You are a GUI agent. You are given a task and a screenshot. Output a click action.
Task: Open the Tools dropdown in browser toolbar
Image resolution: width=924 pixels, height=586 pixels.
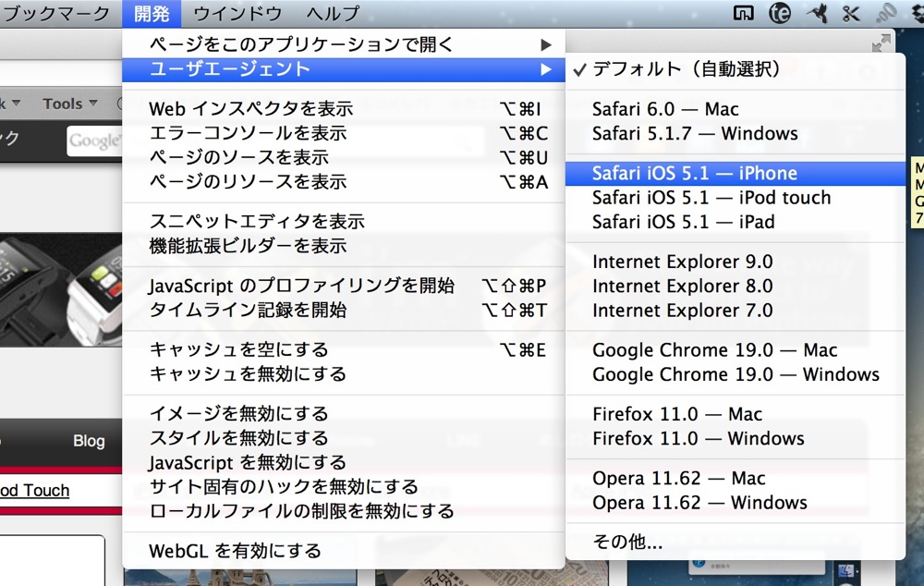point(70,104)
